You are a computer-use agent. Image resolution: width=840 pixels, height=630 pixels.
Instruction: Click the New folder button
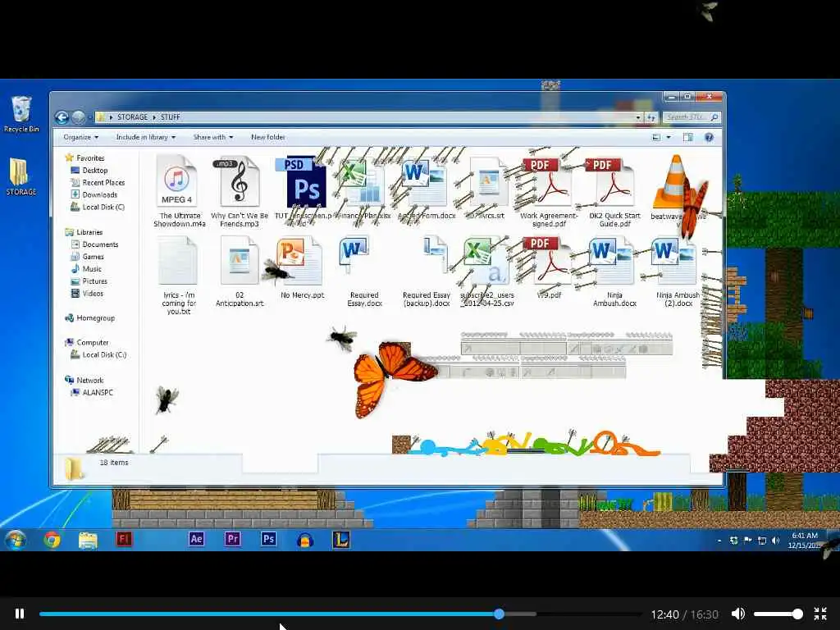coord(268,137)
